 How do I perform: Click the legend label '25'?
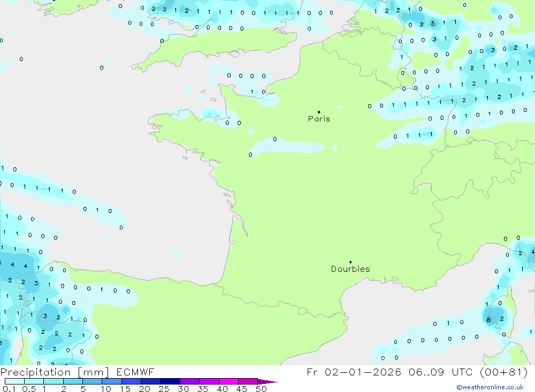coord(164,389)
